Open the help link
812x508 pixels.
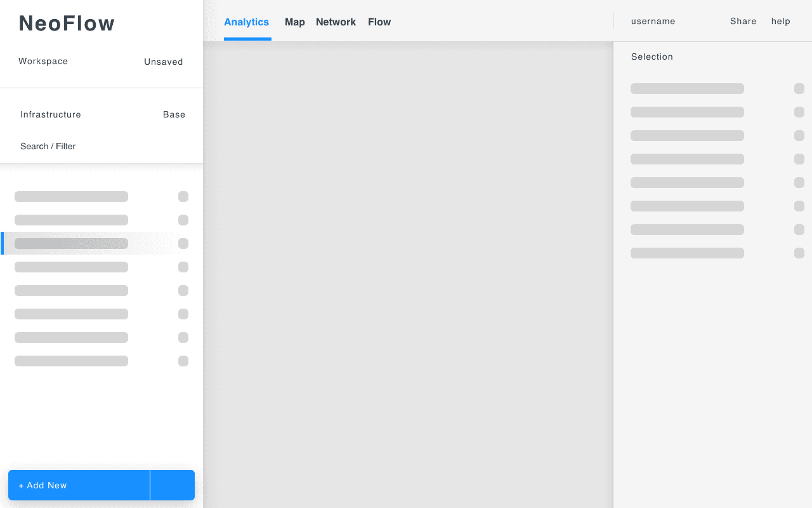(781, 22)
